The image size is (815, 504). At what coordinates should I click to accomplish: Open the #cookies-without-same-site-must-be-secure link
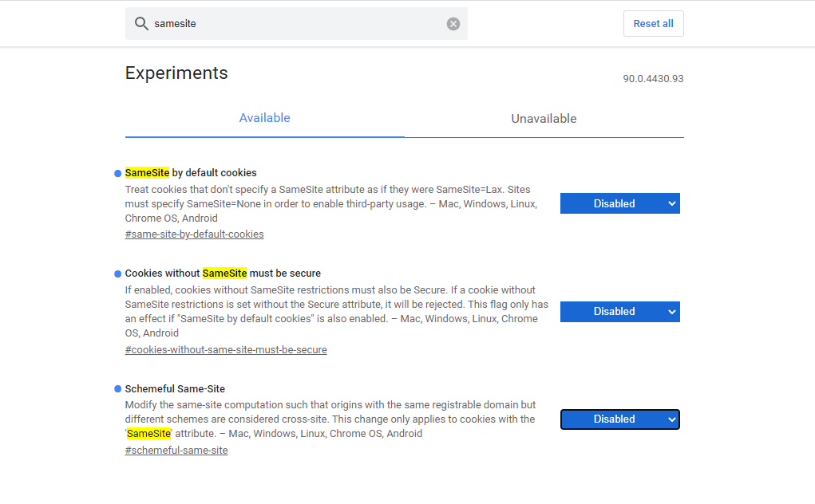click(x=226, y=350)
